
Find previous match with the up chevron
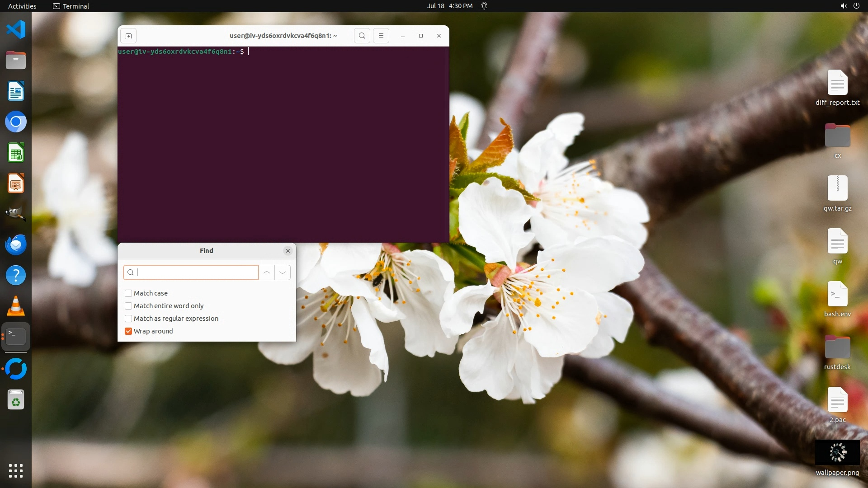click(267, 272)
